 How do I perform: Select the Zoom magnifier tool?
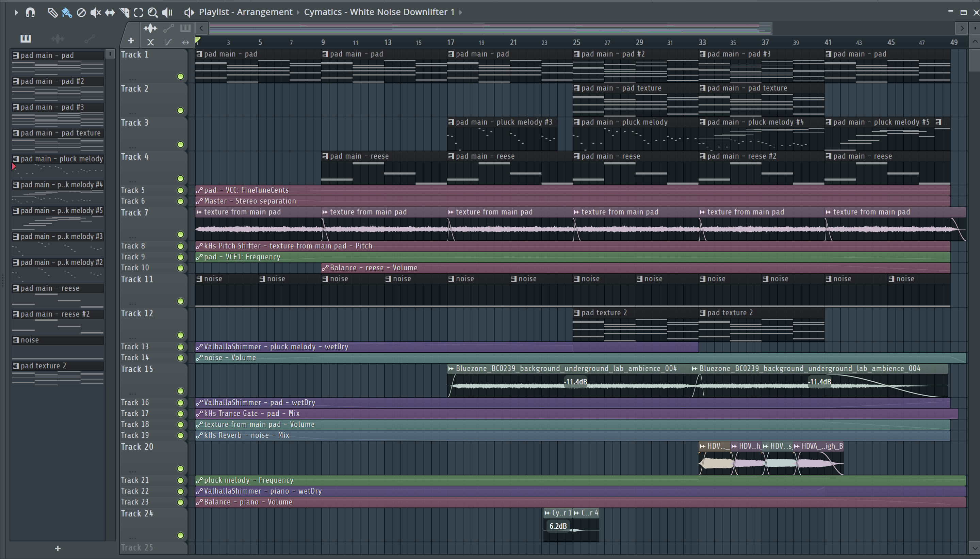click(x=152, y=12)
